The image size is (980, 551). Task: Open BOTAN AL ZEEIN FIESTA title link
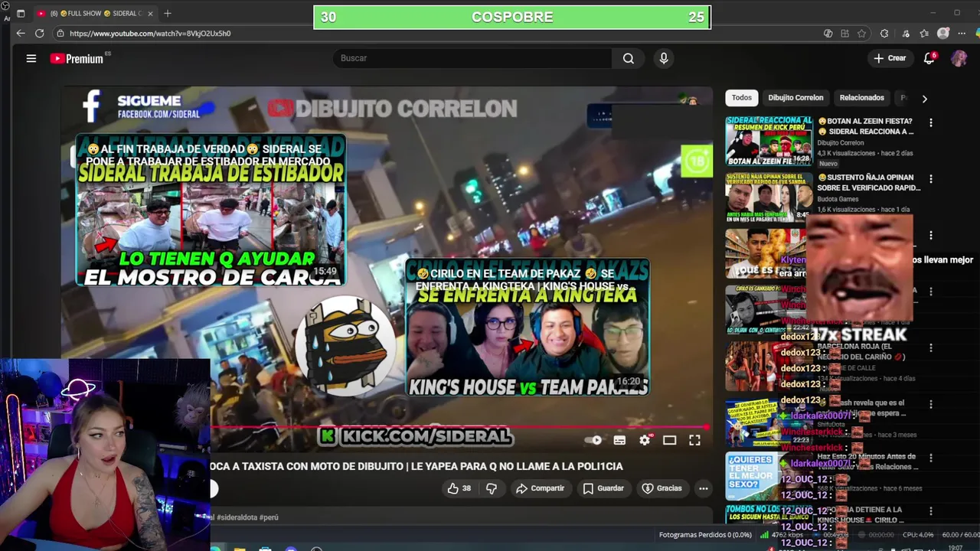tap(865, 126)
